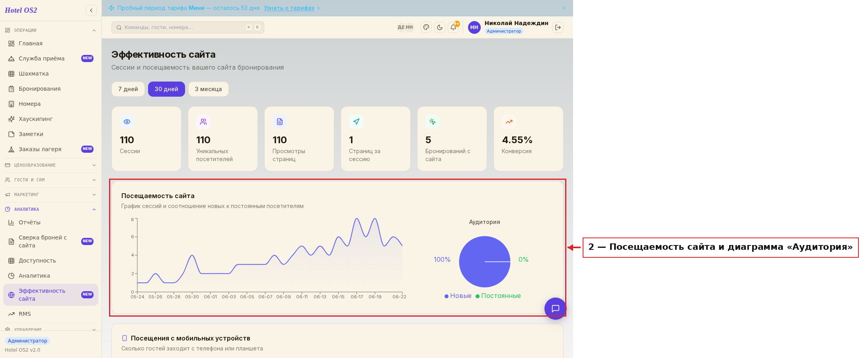Screen dimensions: 868x358
Task: Click the blue Аудитория pie chart
Action: point(484,262)
